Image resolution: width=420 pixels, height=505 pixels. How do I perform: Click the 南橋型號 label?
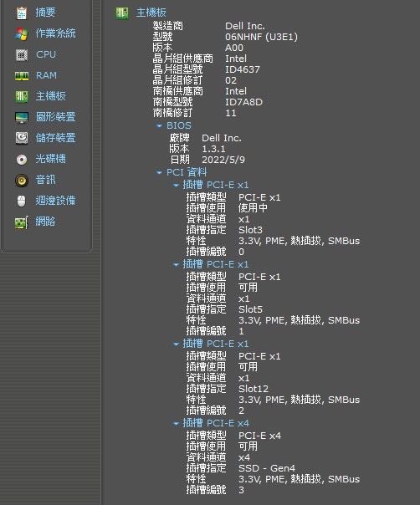pos(173,102)
